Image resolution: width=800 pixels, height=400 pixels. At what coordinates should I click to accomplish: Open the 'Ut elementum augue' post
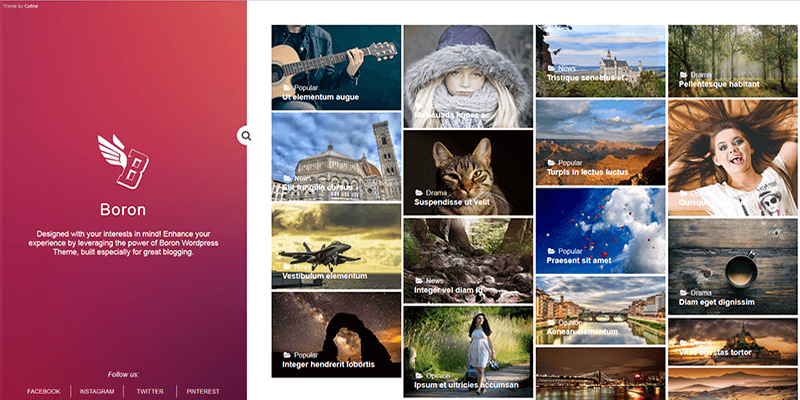click(x=320, y=98)
